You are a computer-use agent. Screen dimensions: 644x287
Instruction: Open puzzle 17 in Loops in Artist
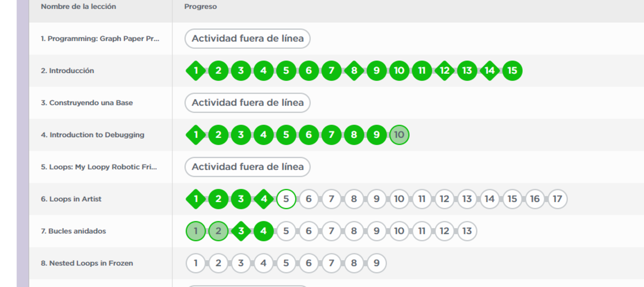point(558,199)
